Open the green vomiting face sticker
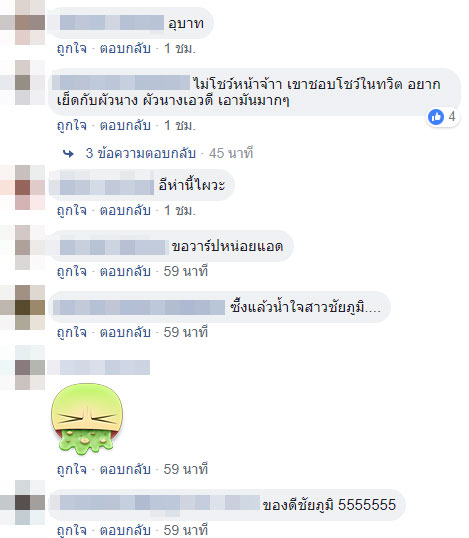The image size is (469, 538). (x=87, y=419)
